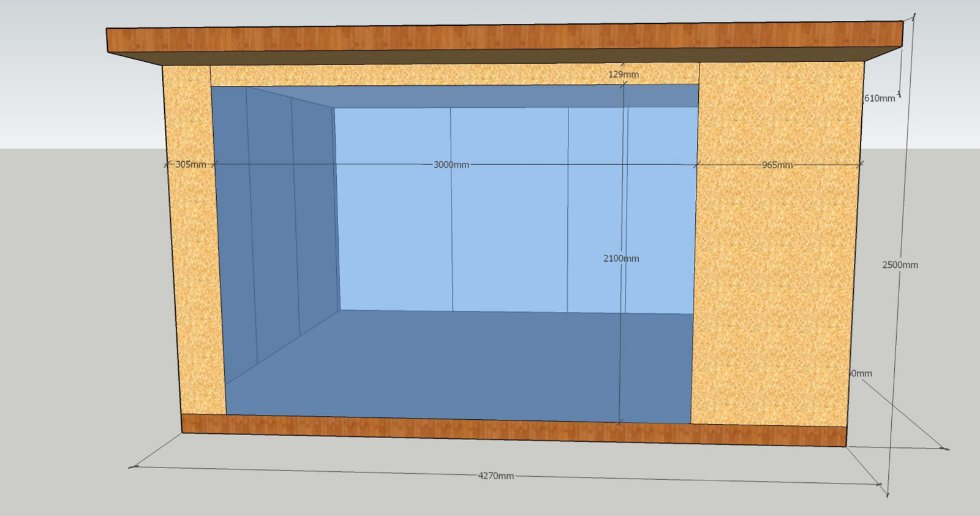This screenshot has height=516, width=980.
Task: Click the 3000mm opening width dimension label
Action: [451, 165]
